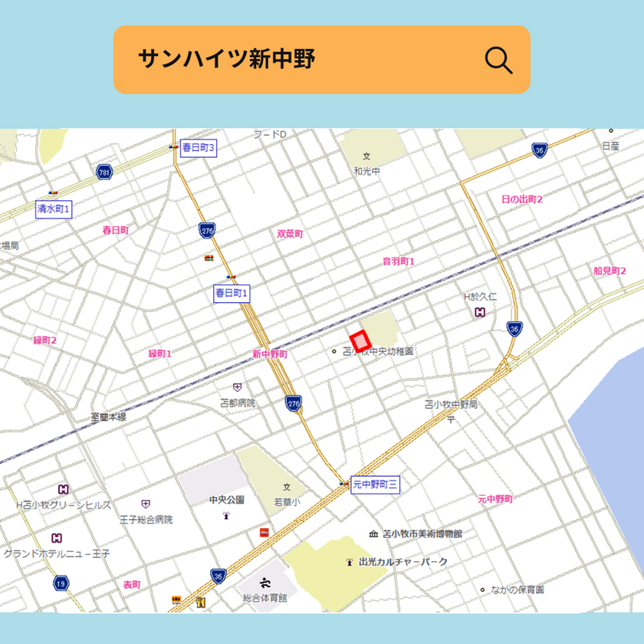Click the グランドホテルニュー王子 hotel icon

coord(56,538)
